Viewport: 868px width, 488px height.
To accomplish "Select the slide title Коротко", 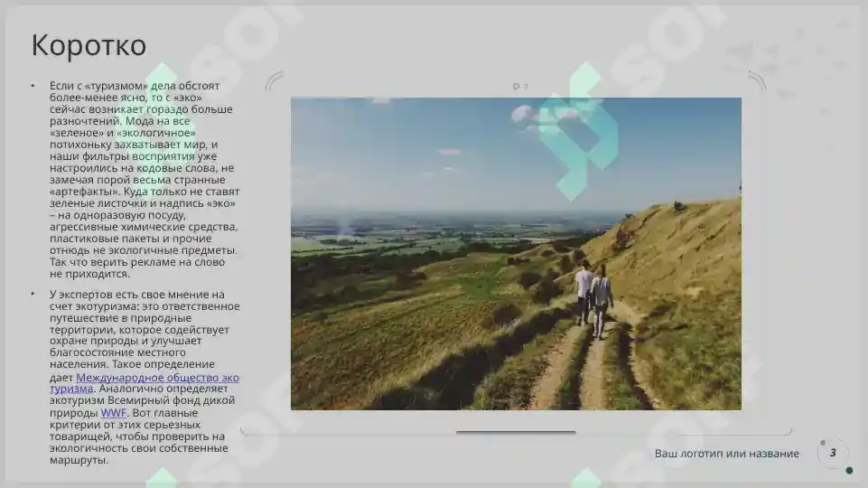I will pos(89,45).
